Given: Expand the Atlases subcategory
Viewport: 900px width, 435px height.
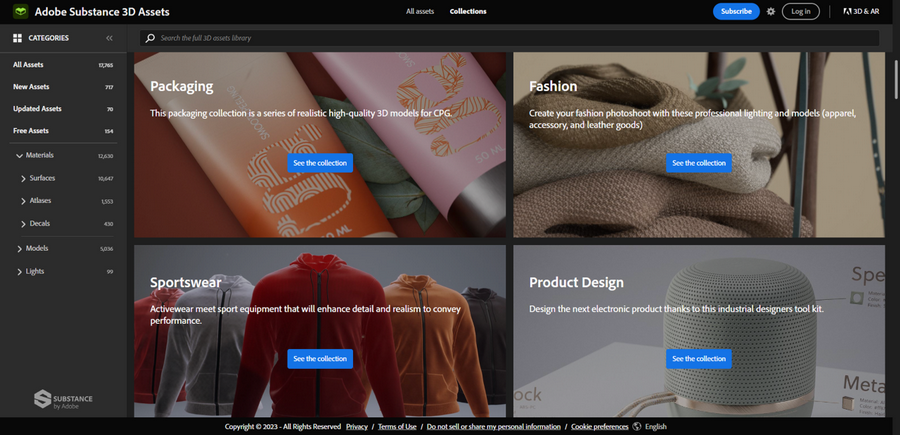Looking at the screenshot, I should pyautogui.click(x=24, y=201).
